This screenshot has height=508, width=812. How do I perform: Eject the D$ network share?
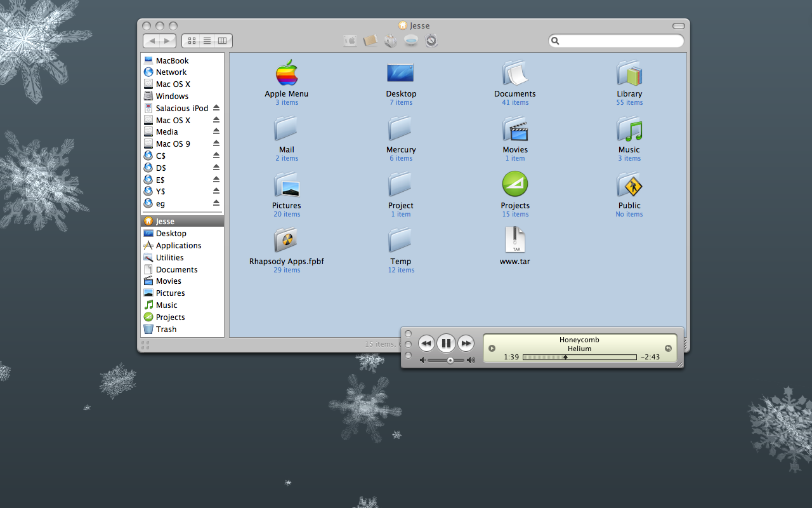click(216, 168)
